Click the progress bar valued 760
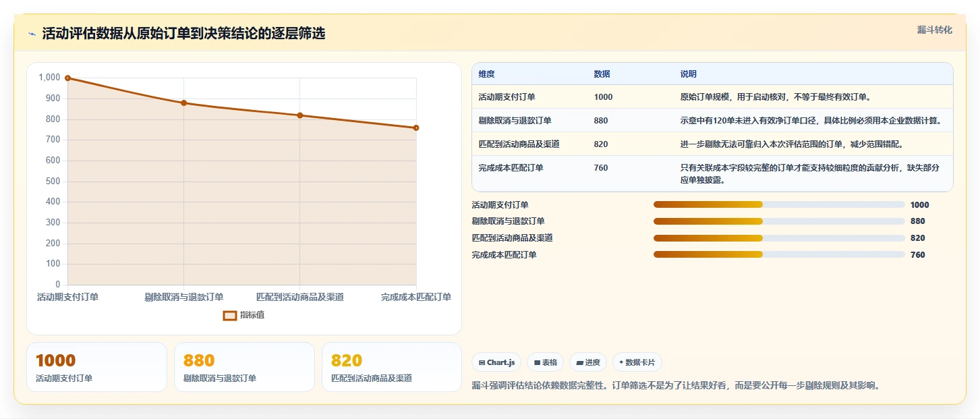 click(779, 254)
